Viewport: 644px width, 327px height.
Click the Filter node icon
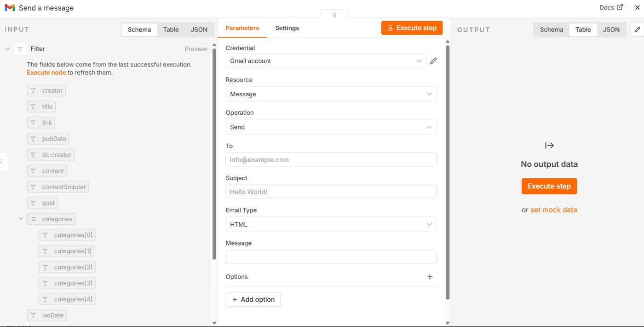pyautogui.click(x=20, y=49)
